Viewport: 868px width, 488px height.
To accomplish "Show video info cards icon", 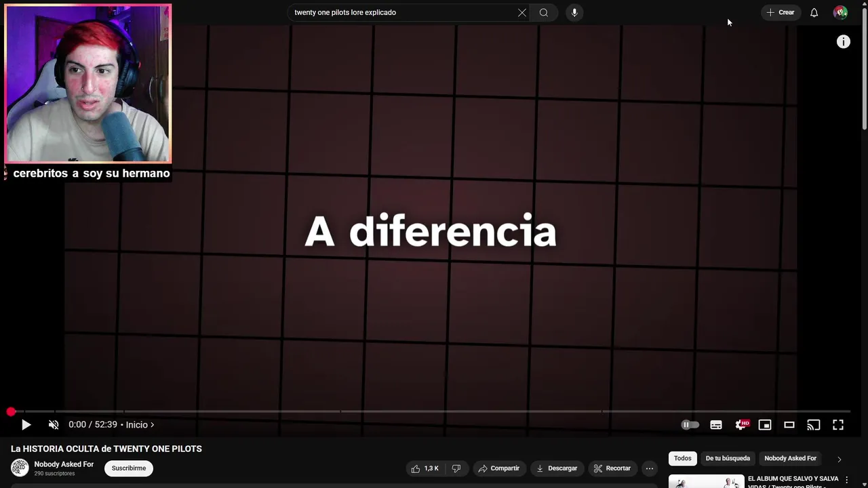I will [x=843, y=41].
